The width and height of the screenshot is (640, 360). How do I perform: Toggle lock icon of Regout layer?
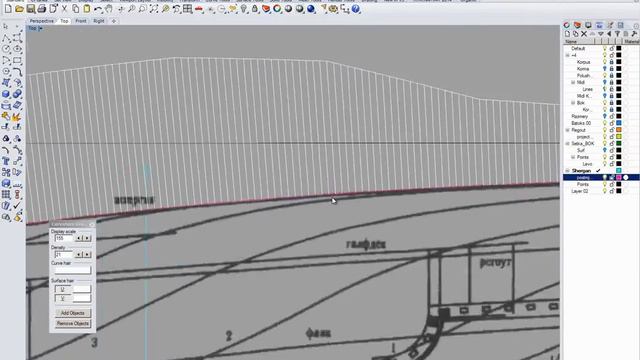point(611,130)
